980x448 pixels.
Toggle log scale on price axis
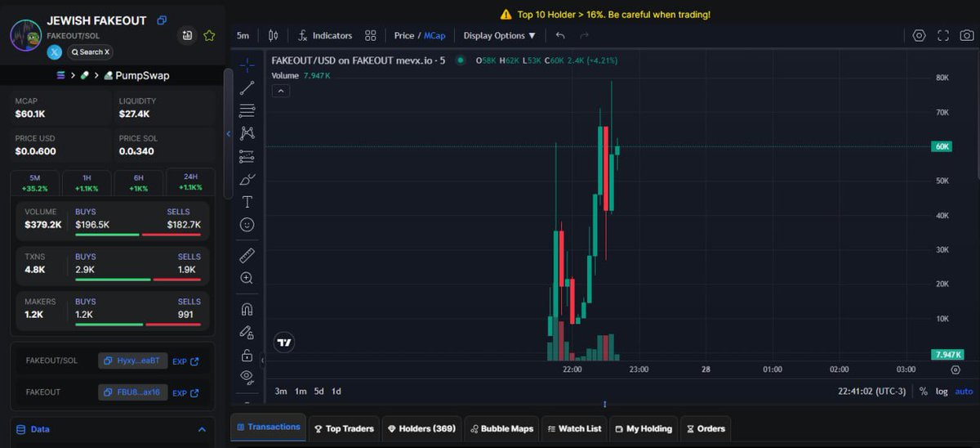pos(942,392)
